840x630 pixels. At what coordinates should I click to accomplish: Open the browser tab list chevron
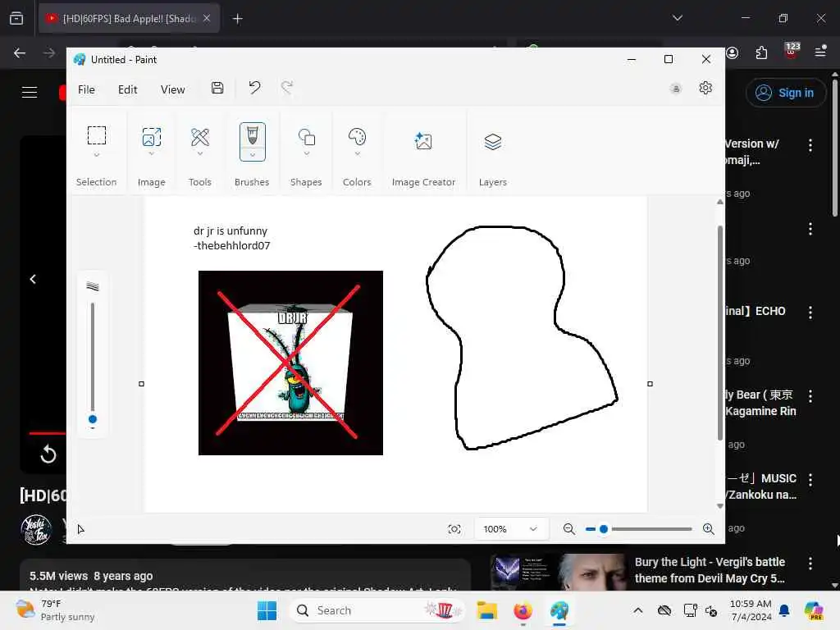[x=678, y=18]
